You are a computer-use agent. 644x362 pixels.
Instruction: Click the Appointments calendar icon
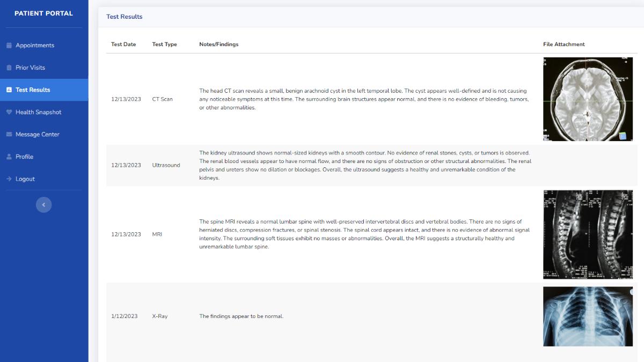8,46
